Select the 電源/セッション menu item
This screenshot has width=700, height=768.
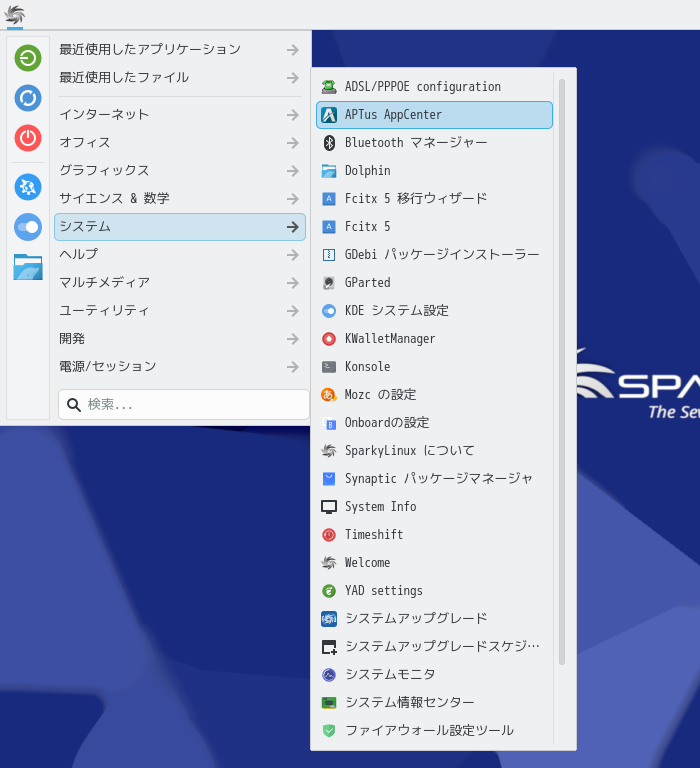108,367
